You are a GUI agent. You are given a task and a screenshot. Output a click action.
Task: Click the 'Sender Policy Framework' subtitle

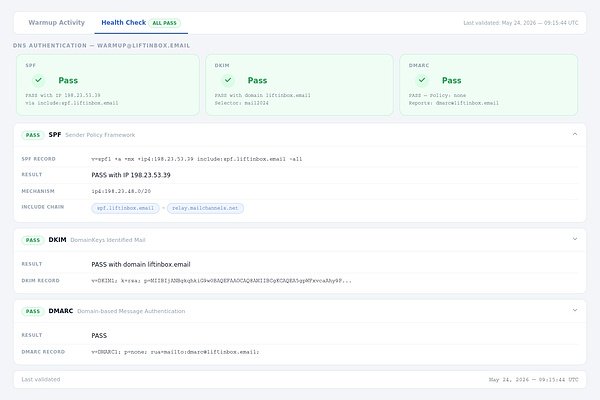pyautogui.click(x=100, y=135)
